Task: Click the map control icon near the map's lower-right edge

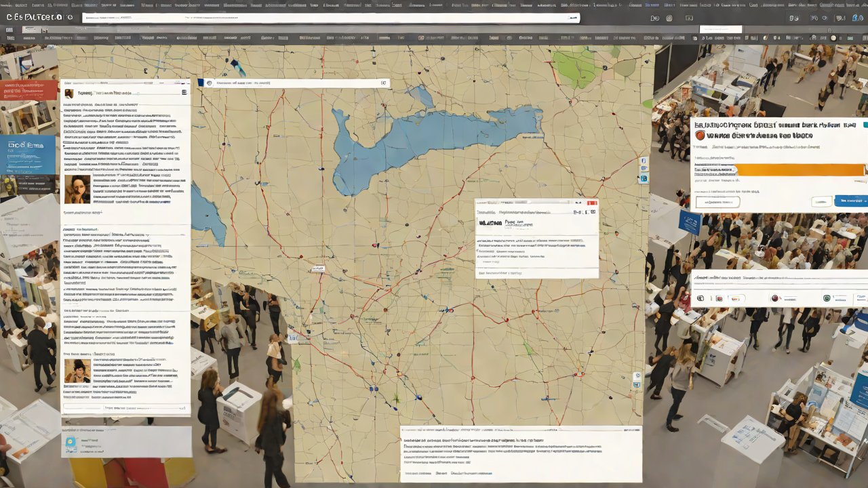Action: point(637,376)
